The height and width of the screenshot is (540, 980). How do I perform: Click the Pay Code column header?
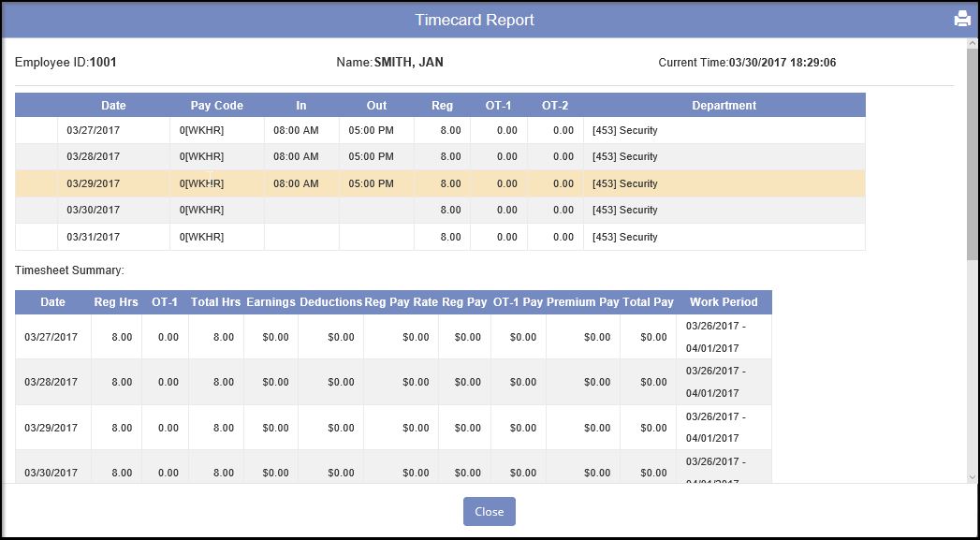[216, 106]
